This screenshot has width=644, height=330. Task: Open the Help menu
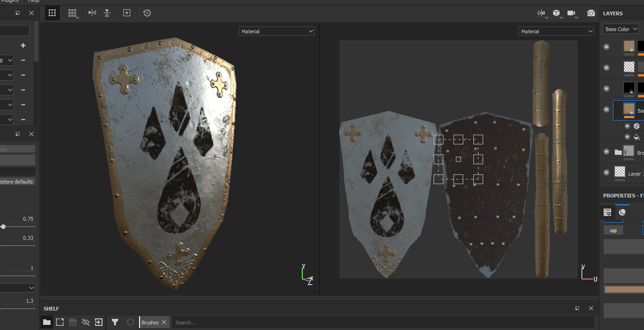[x=34, y=1]
